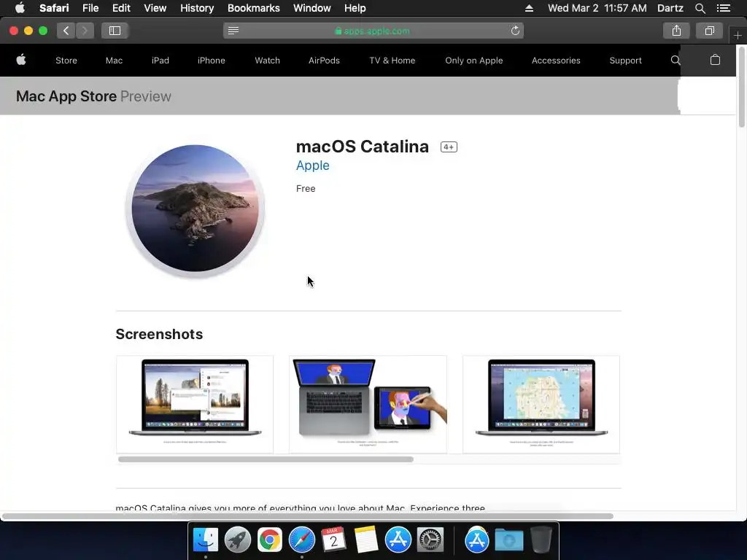
Task: Open App Store icon left of System Preferences
Action: 398,540
